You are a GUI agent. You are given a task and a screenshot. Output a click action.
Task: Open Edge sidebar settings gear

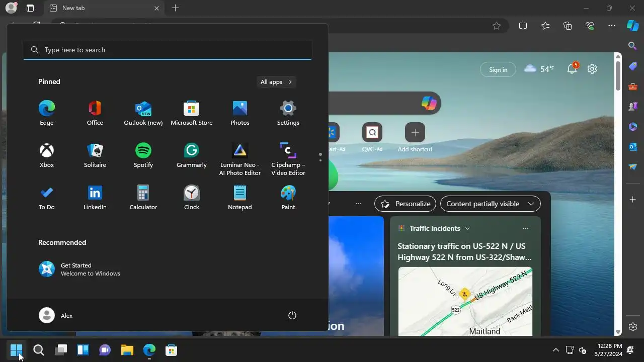(x=633, y=327)
